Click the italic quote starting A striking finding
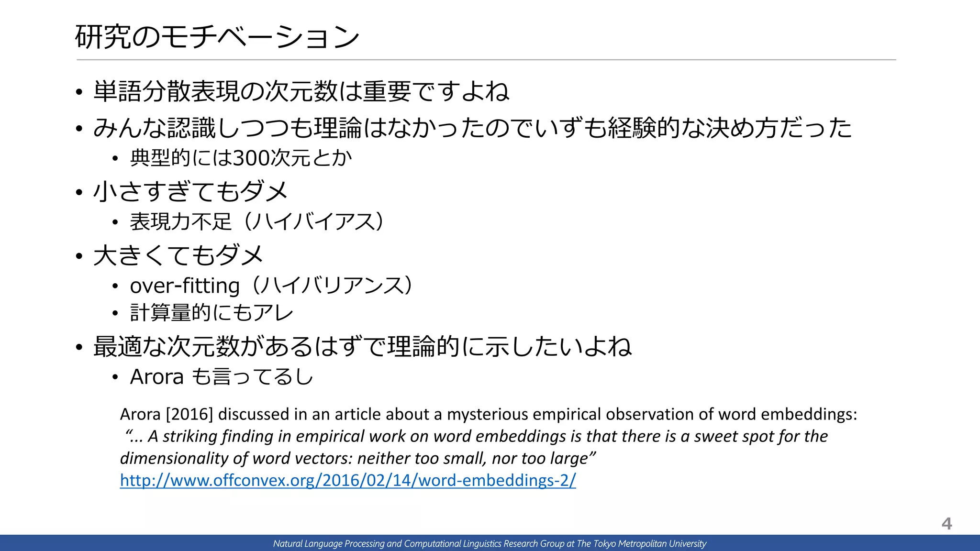 coord(476,436)
